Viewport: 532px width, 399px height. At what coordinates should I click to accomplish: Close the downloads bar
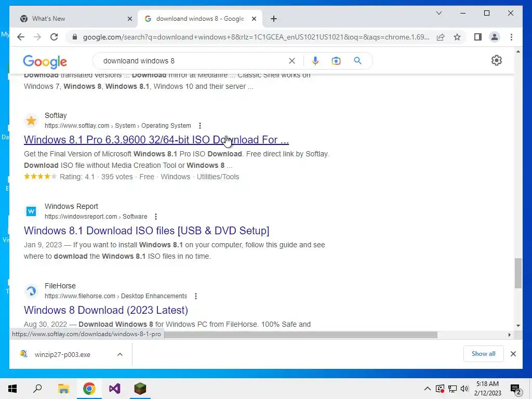pos(513,354)
